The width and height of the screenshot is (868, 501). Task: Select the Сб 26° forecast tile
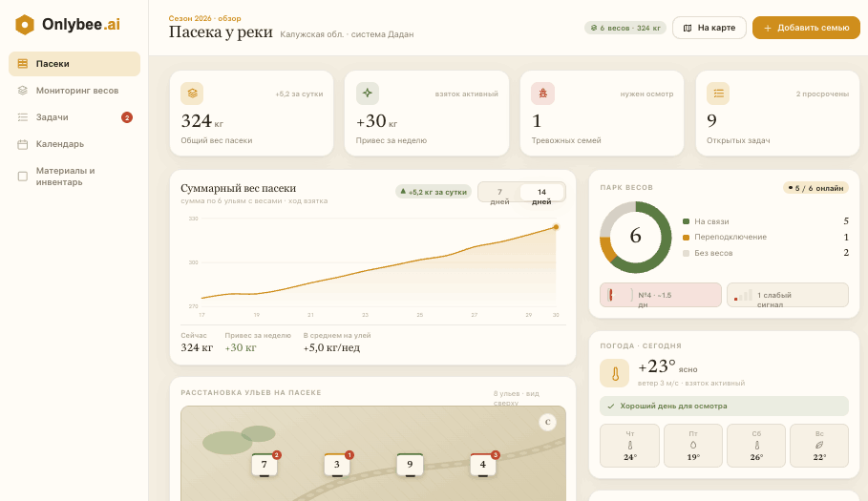click(x=756, y=446)
